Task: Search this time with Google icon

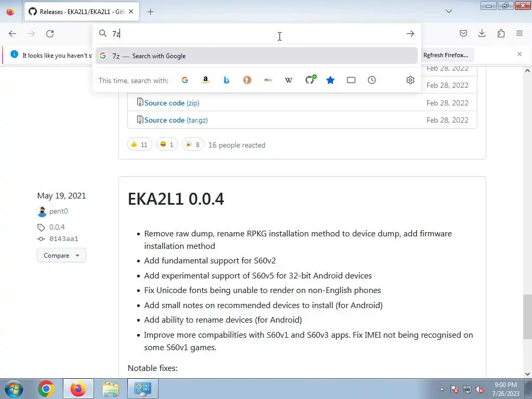Action: [x=185, y=80]
